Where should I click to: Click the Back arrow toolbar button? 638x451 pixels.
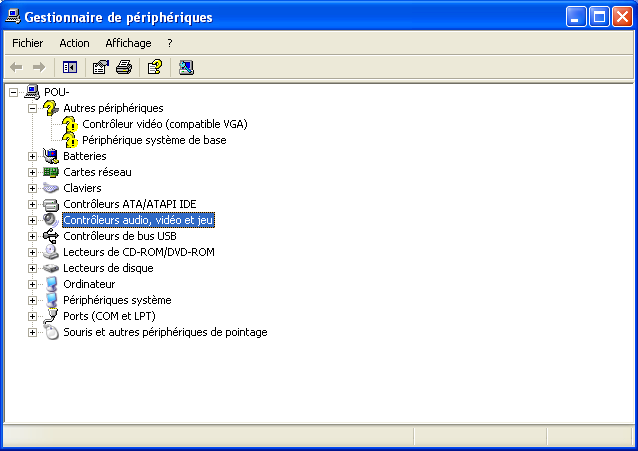coord(16,67)
